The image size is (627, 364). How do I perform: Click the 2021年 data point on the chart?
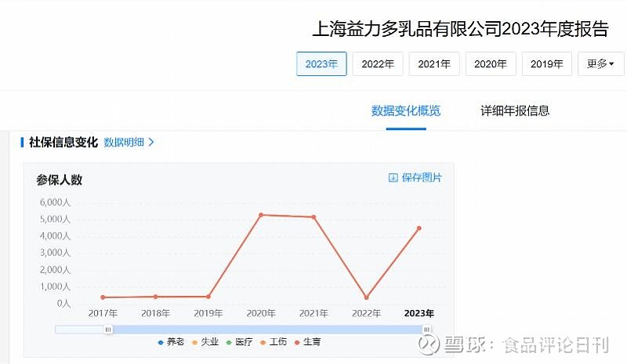point(314,217)
